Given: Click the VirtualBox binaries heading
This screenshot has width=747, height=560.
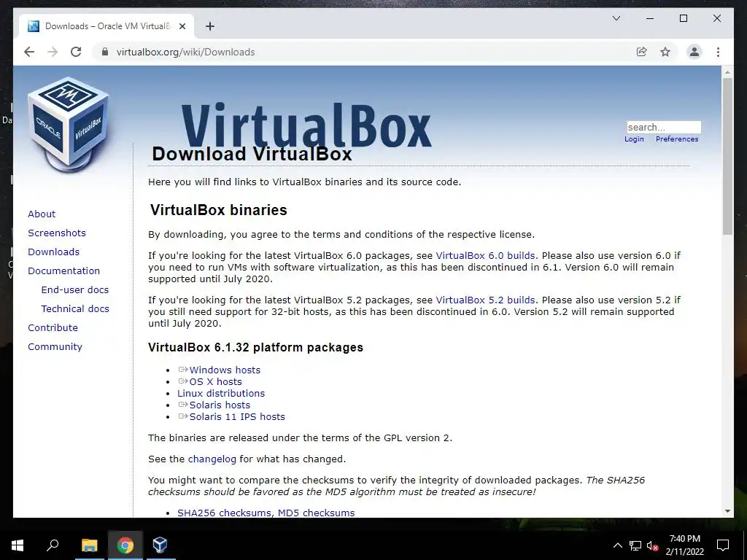Looking at the screenshot, I should click(x=219, y=210).
